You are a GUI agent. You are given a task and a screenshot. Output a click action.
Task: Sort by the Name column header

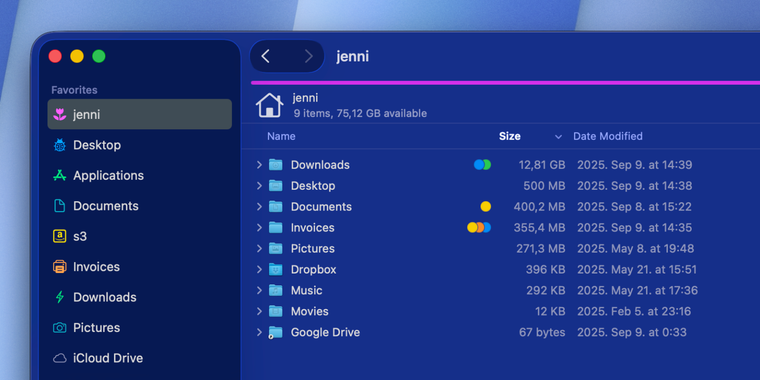click(x=281, y=136)
